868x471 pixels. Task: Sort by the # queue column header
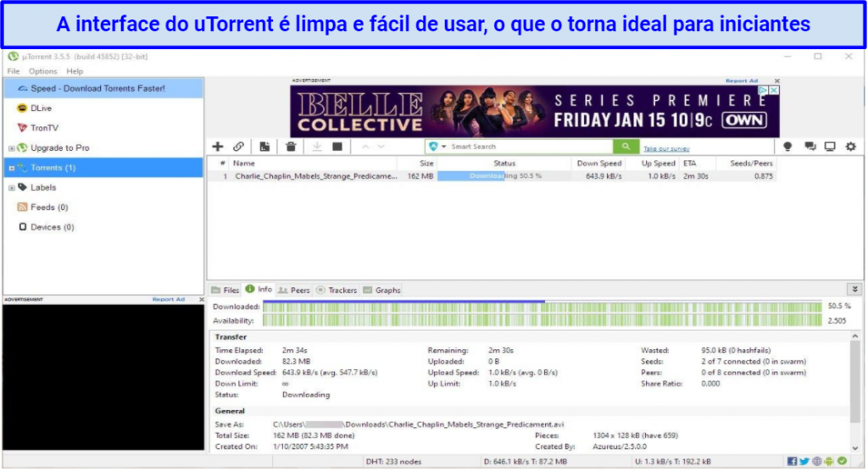[x=220, y=163]
